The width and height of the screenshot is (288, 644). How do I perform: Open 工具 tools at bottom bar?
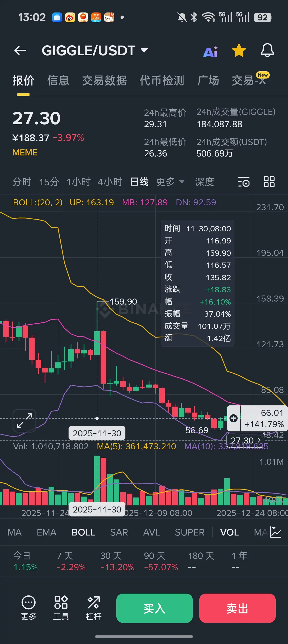(61, 608)
